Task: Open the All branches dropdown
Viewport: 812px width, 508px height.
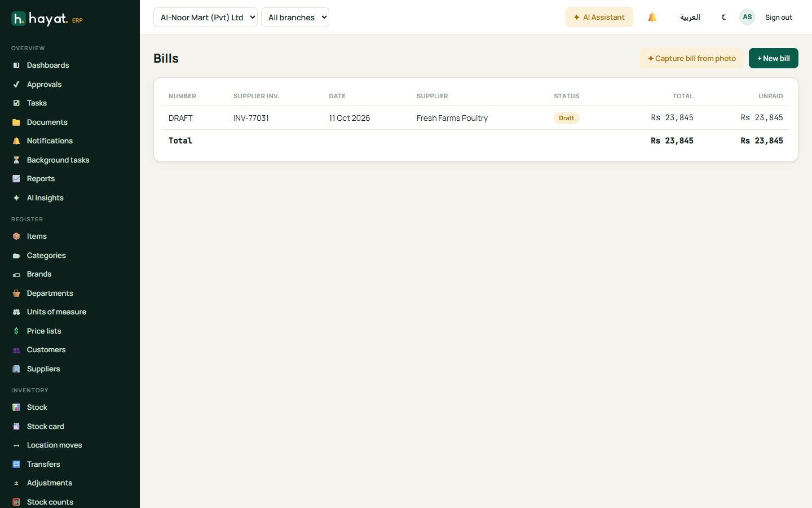Action: point(295,17)
